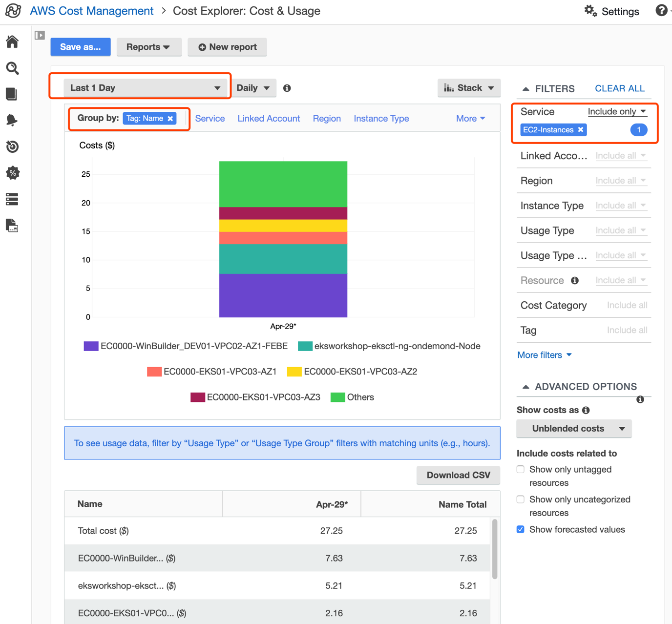Click the eksworkshop-eksct... ($) row
Screen dimensions: 672x624
[x=277, y=585]
